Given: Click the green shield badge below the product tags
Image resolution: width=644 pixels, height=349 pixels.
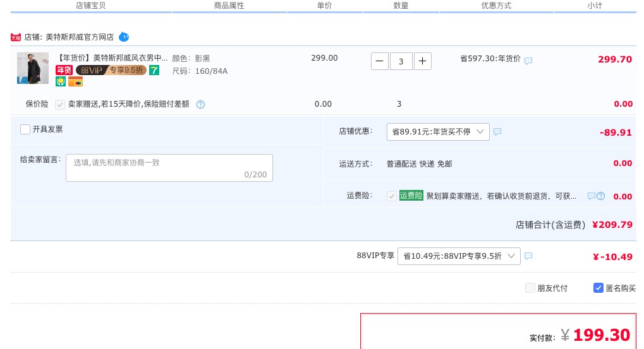Looking at the screenshot, I should pyautogui.click(x=61, y=81).
